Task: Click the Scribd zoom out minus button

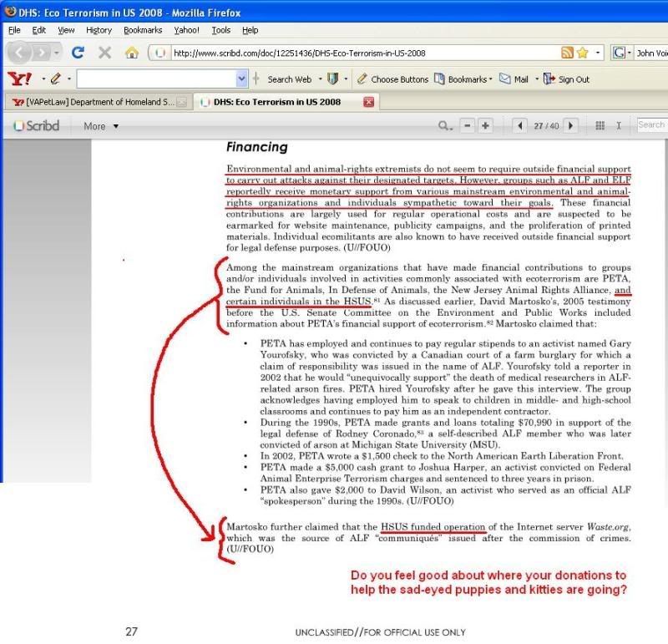Action: coord(468,126)
